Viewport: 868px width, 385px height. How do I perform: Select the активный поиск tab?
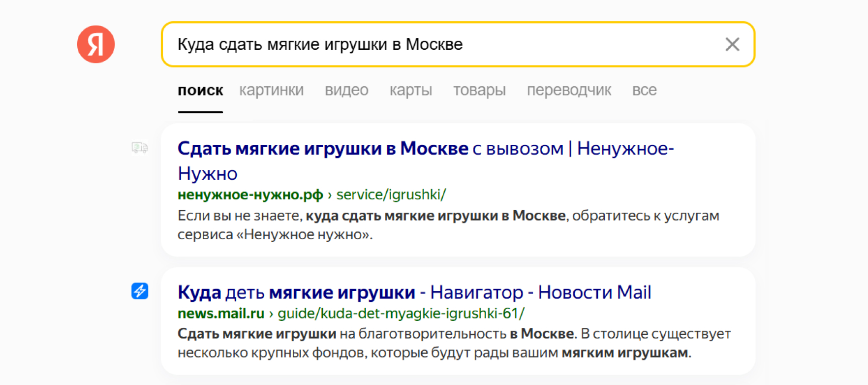pos(200,91)
